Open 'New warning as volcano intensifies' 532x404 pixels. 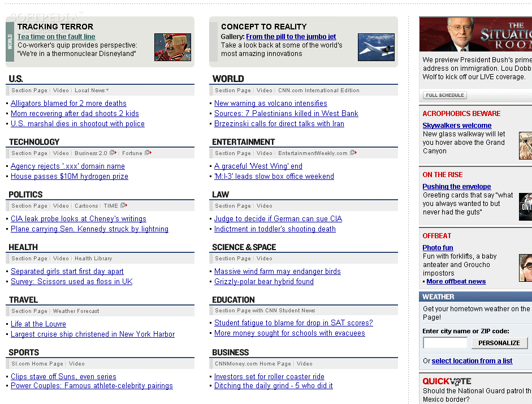coord(271,103)
